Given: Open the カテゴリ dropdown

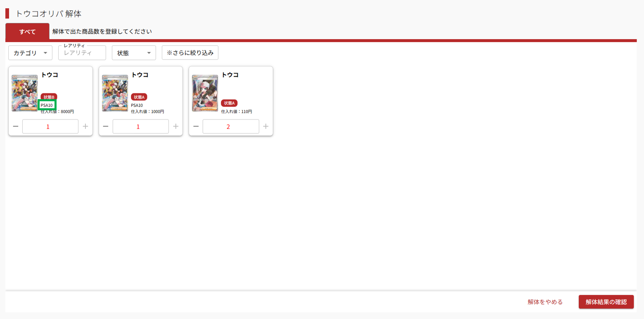Looking at the screenshot, I should pyautogui.click(x=31, y=53).
